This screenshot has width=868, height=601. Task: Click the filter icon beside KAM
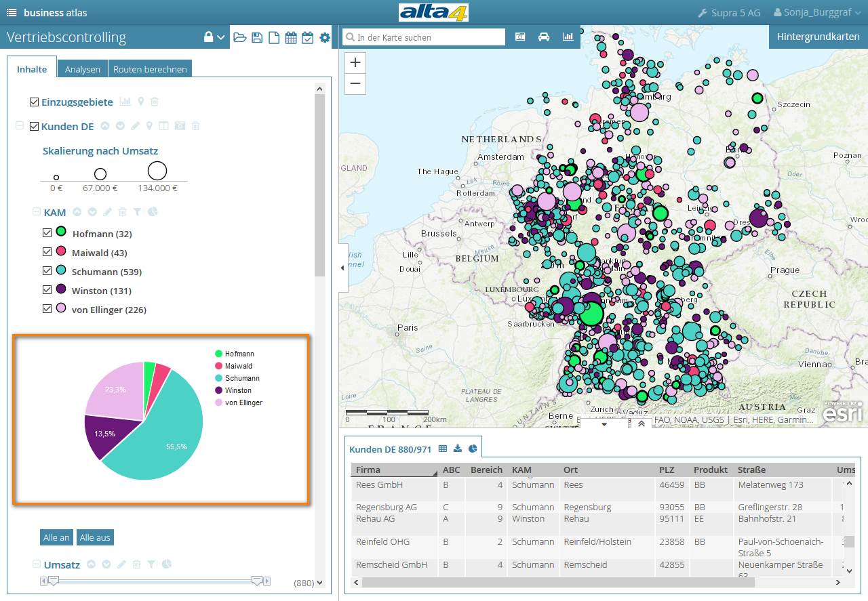point(137,212)
